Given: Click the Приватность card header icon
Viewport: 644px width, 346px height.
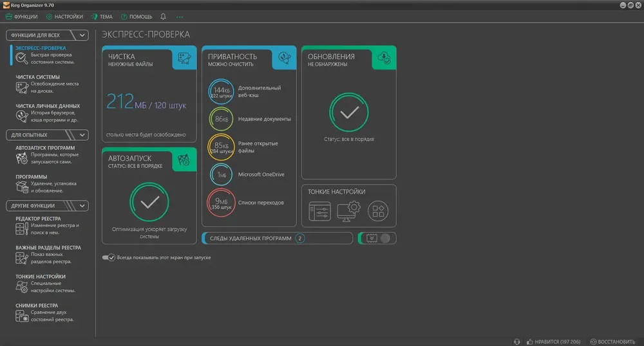Looking at the screenshot, I should pyautogui.click(x=285, y=59).
